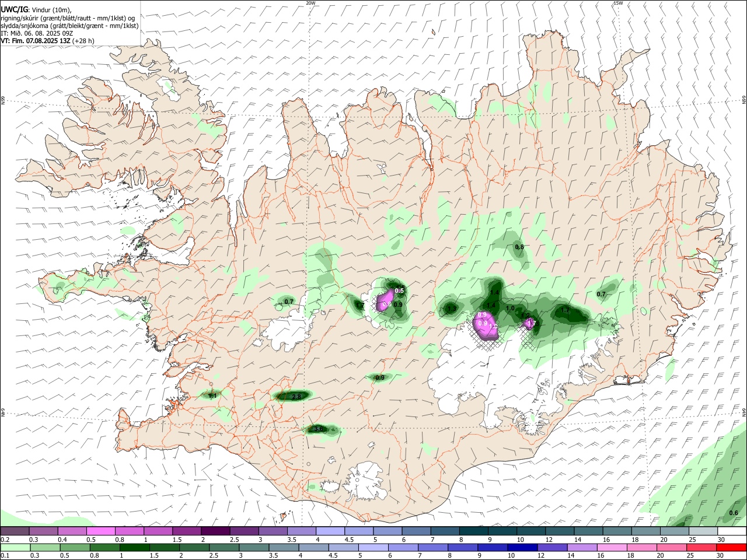Select the 'VT: Fim. 07.08.2025 13Z (+28 h)' line
Screen dimensions: 747x560
point(48,41)
